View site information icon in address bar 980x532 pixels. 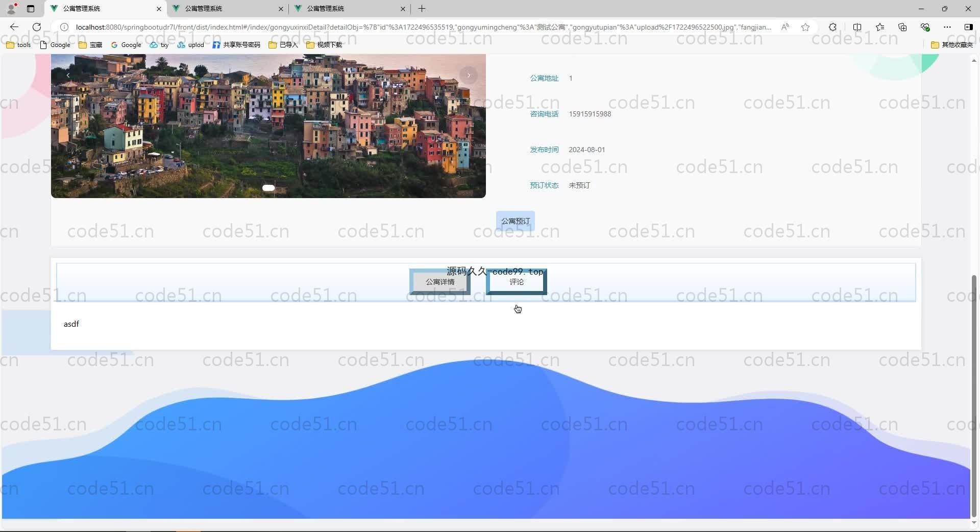pyautogui.click(x=64, y=27)
